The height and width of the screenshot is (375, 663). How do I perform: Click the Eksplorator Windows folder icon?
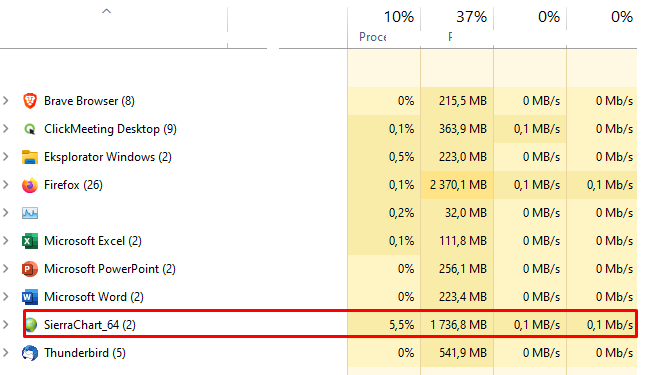point(30,157)
